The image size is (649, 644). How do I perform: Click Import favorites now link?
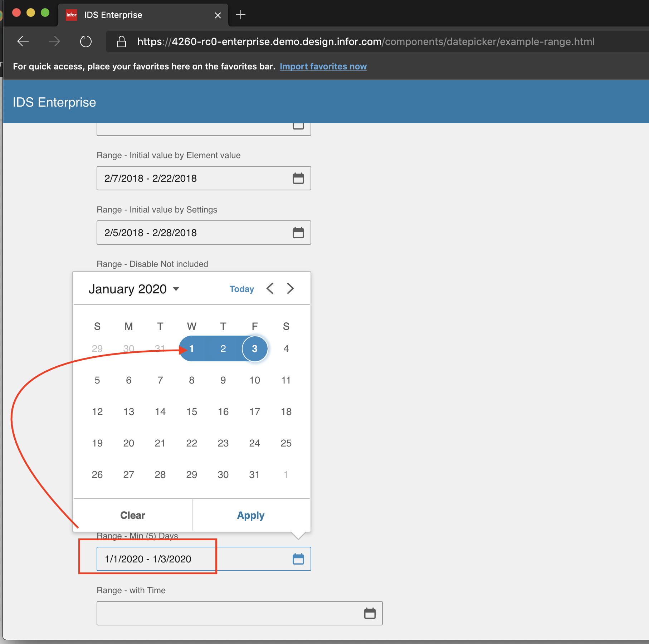[x=323, y=67]
